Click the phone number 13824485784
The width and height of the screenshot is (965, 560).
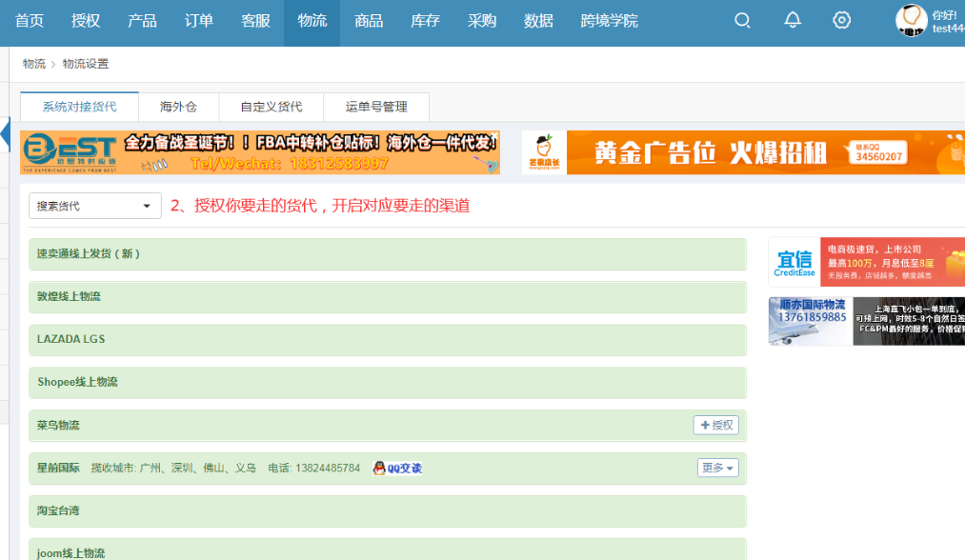[x=328, y=468]
